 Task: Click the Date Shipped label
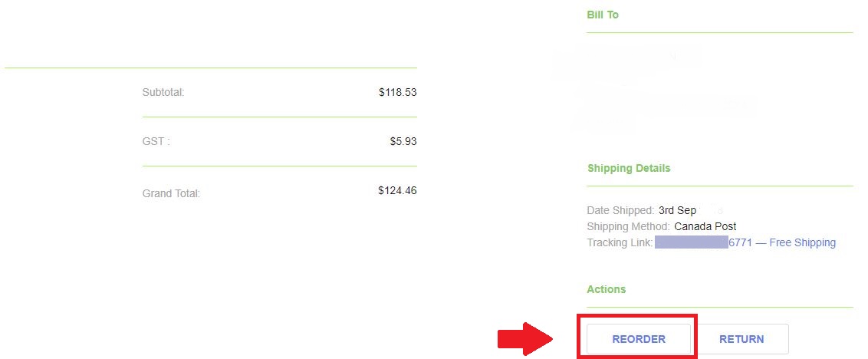coord(620,210)
